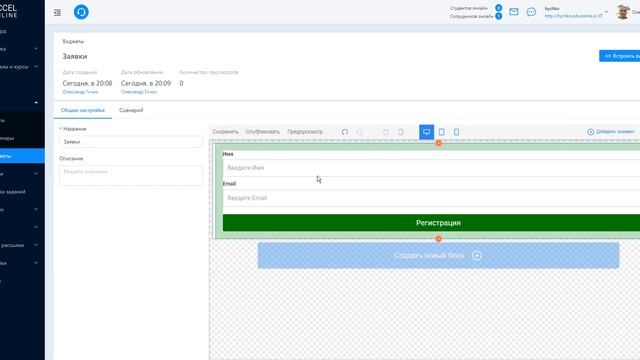The height and width of the screenshot is (360, 640).
Task: Click the students online counter badge
Action: [x=498, y=8]
